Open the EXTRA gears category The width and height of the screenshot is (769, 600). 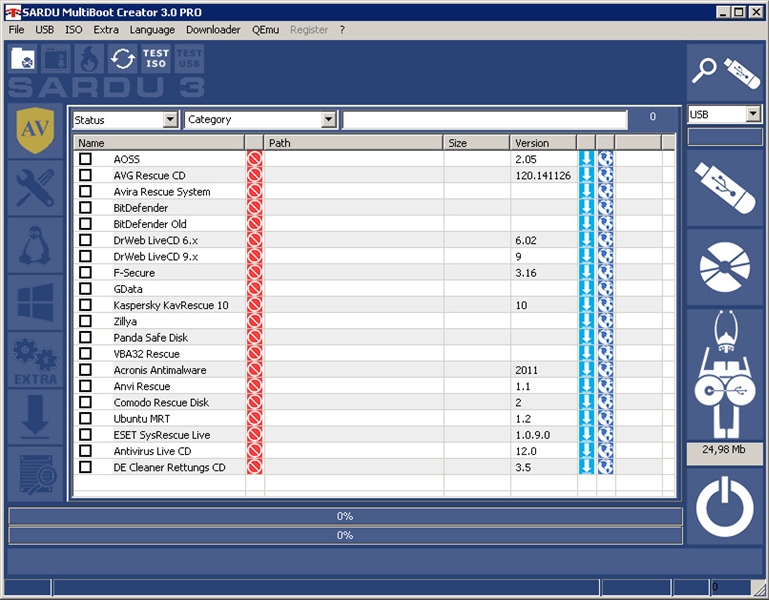point(35,360)
